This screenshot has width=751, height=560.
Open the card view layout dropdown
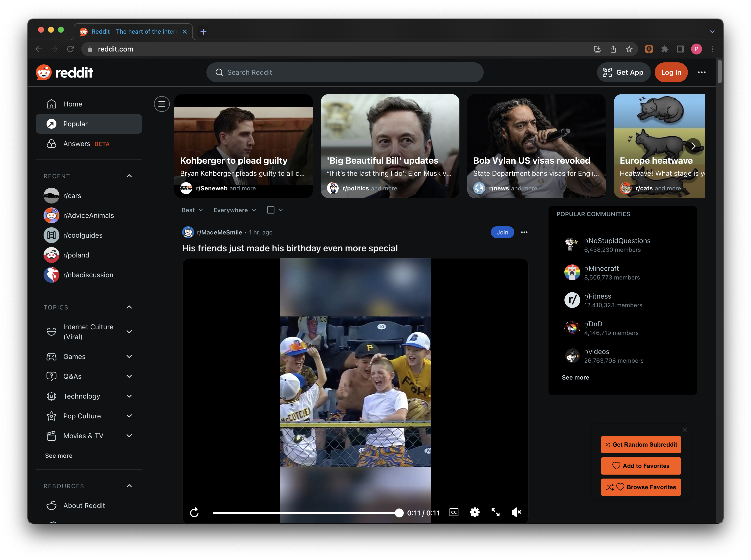click(x=275, y=210)
